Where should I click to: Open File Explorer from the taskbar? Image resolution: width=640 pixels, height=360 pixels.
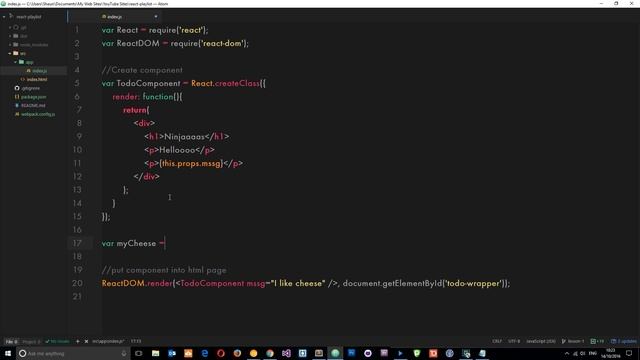(x=156, y=353)
